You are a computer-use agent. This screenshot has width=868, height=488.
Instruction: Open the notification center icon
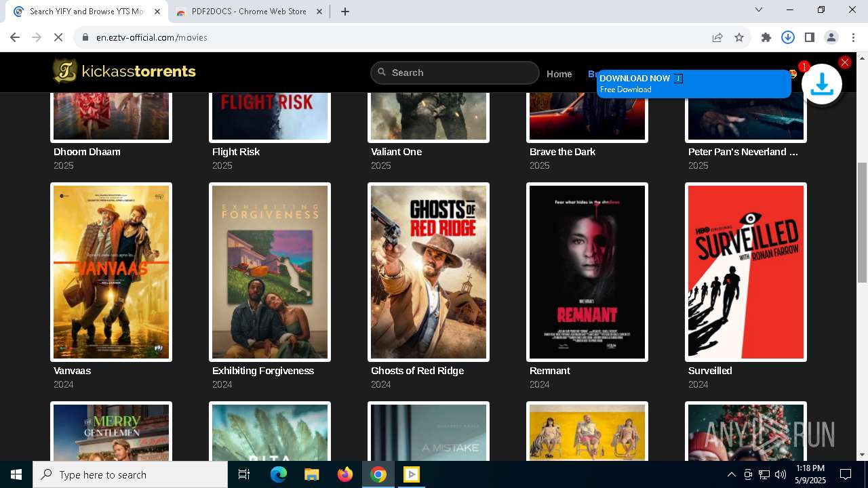coord(846,474)
